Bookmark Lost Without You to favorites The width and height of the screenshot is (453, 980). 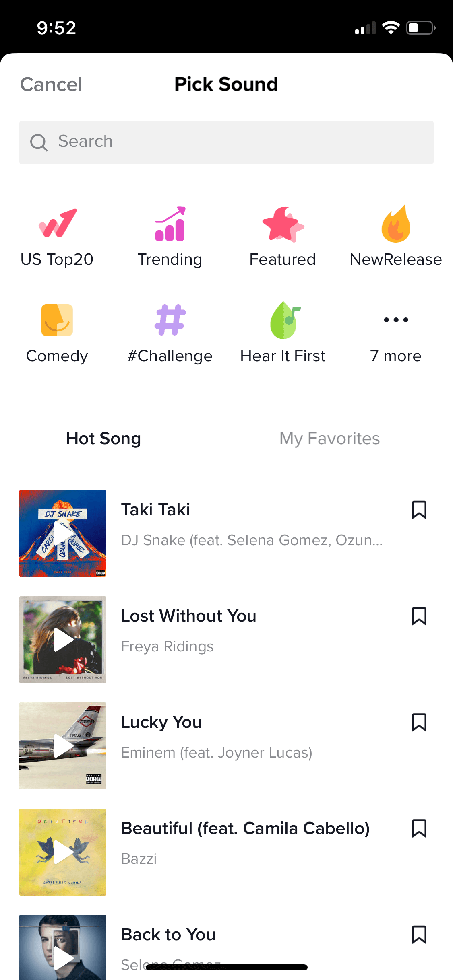(419, 616)
